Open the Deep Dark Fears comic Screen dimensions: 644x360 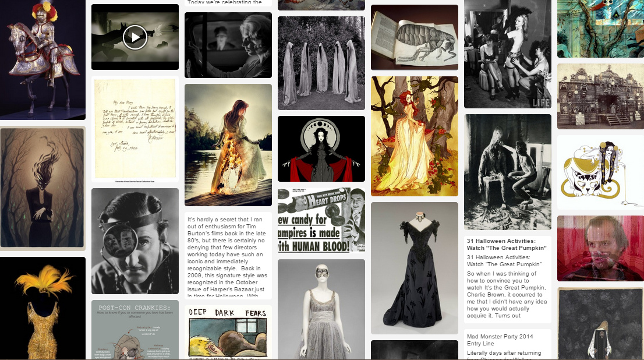click(228, 332)
